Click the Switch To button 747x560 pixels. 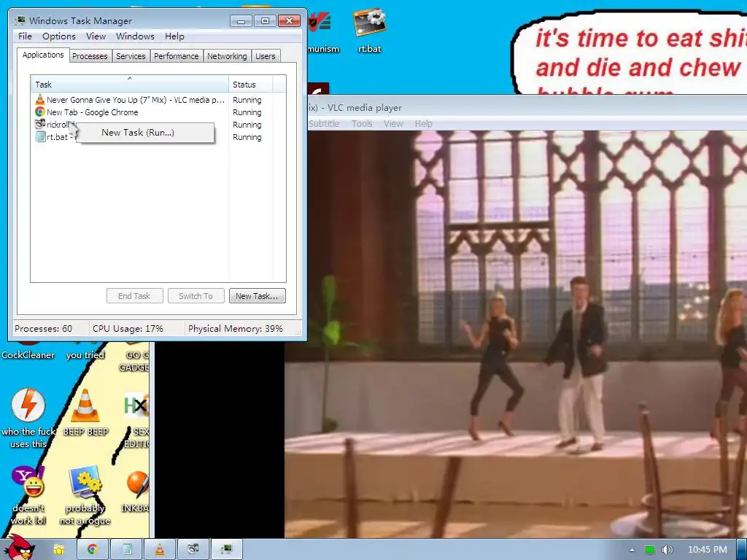click(x=196, y=296)
